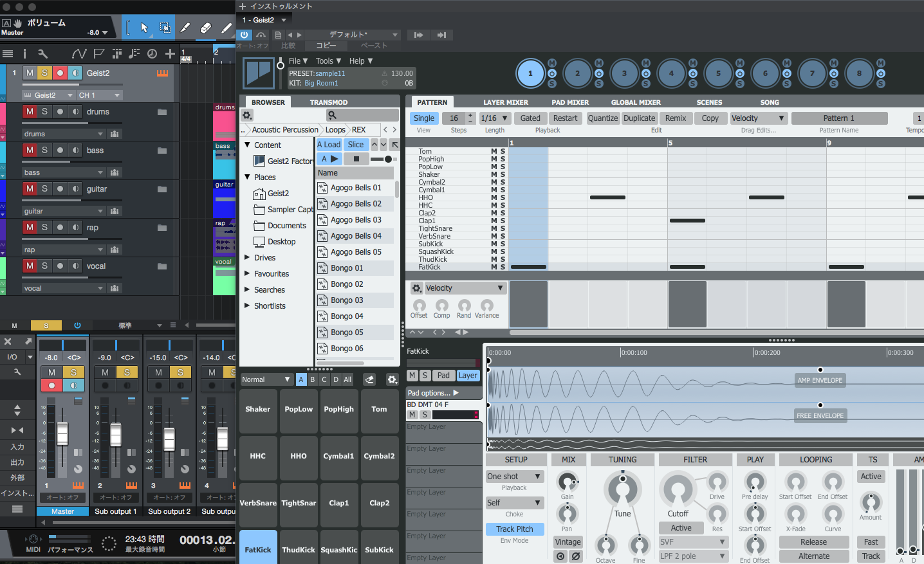Screen dimensions: 924x564
Task: Select engine pad number 3
Action: (624, 73)
